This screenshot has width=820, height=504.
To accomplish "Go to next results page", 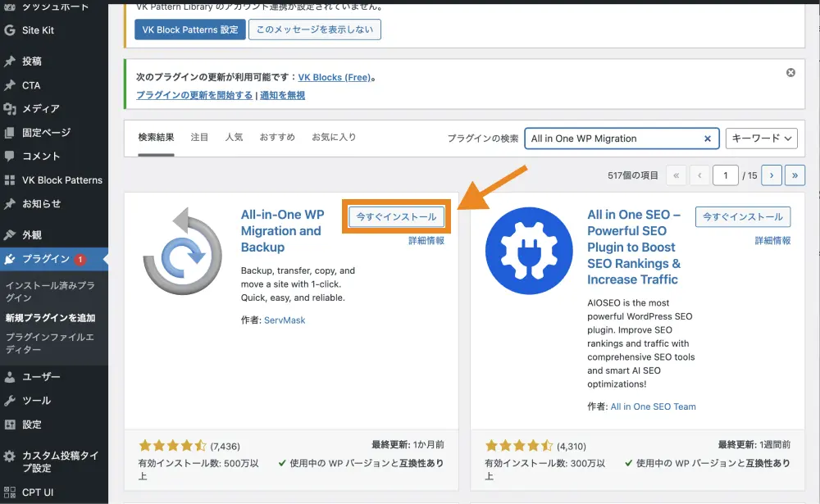I will [772, 175].
